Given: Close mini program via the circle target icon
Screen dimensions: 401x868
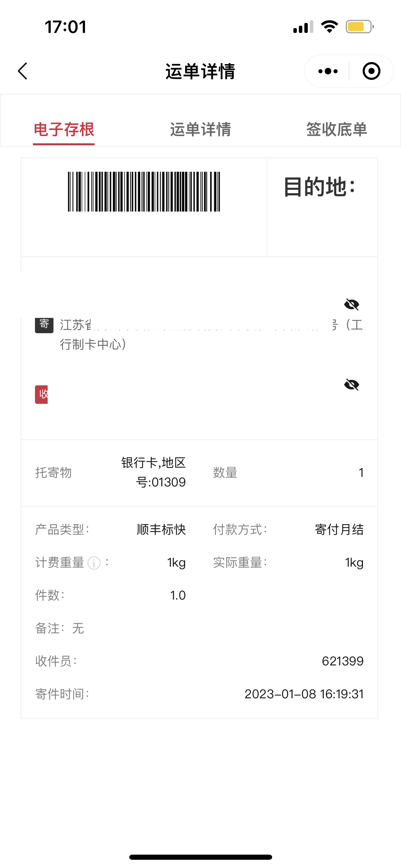Looking at the screenshot, I should tap(372, 71).
